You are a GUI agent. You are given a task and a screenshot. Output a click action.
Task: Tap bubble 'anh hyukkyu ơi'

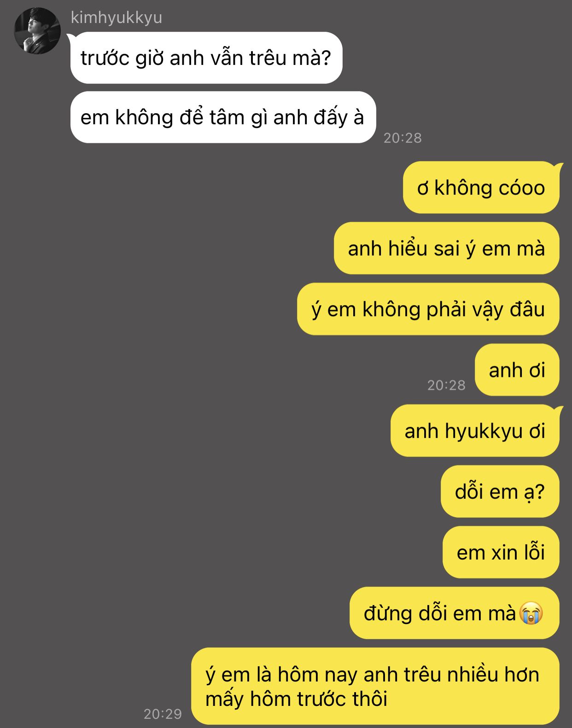pos(475,431)
